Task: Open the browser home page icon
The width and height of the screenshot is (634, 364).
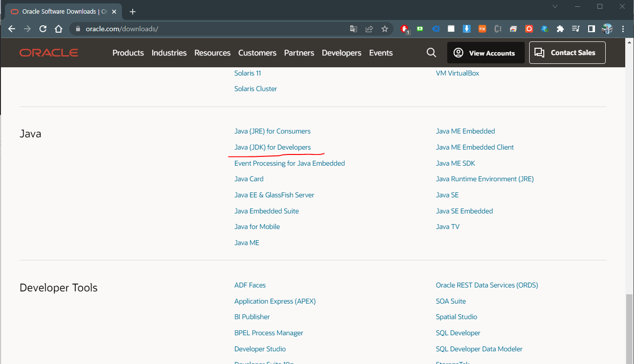Action: [59, 29]
